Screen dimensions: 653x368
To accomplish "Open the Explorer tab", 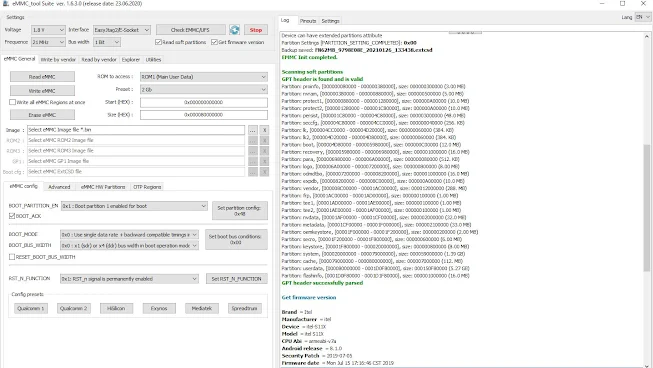I will pyautogui.click(x=131, y=60).
